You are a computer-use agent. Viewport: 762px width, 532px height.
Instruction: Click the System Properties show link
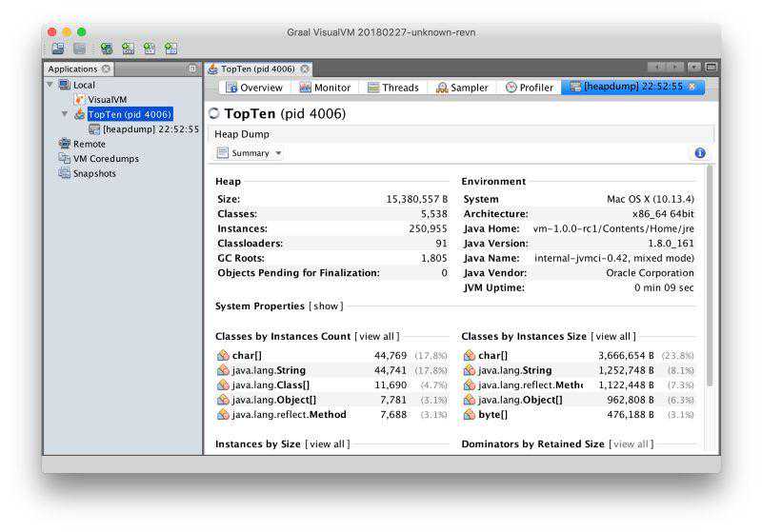point(326,305)
